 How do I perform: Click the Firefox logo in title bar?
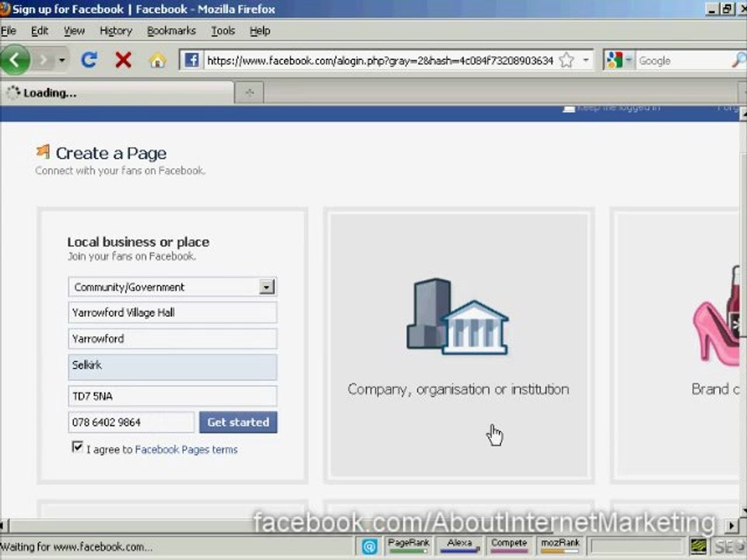pos(5,9)
